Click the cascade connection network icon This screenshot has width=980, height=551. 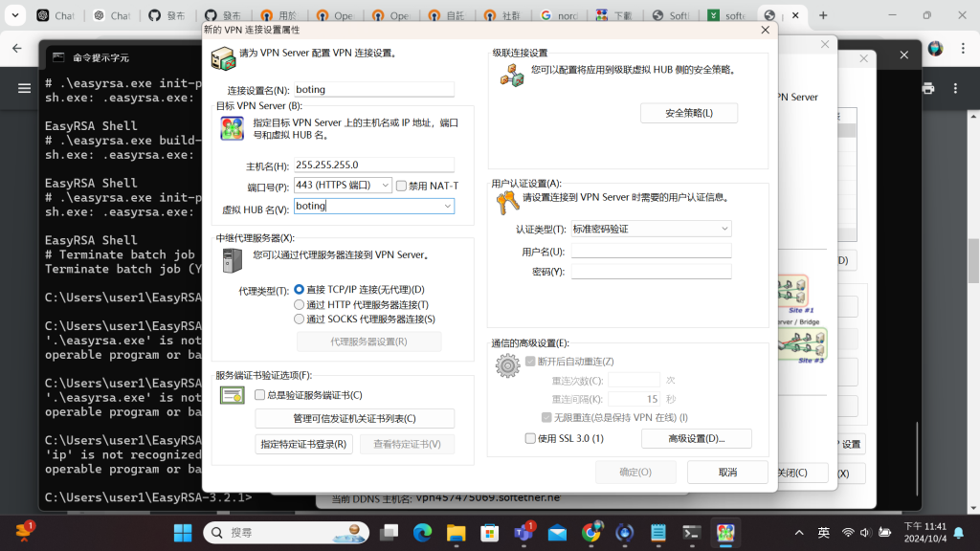(x=512, y=76)
